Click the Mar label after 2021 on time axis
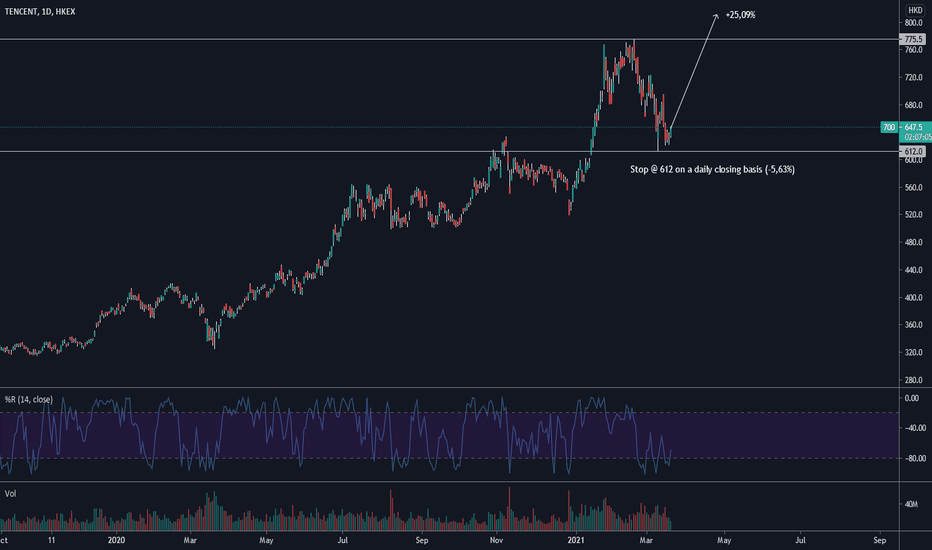The image size is (932, 550). click(x=646, y=540)
